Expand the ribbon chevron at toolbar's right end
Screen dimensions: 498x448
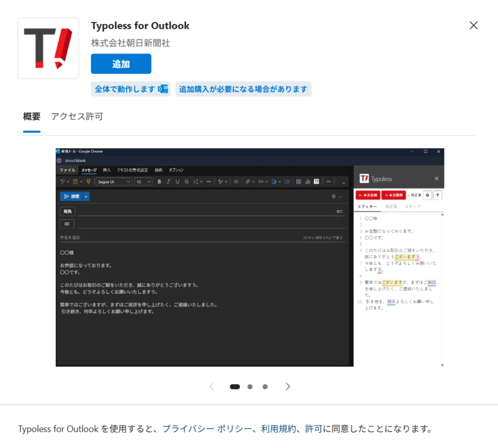pyautogui.click(x=344, y=183)
